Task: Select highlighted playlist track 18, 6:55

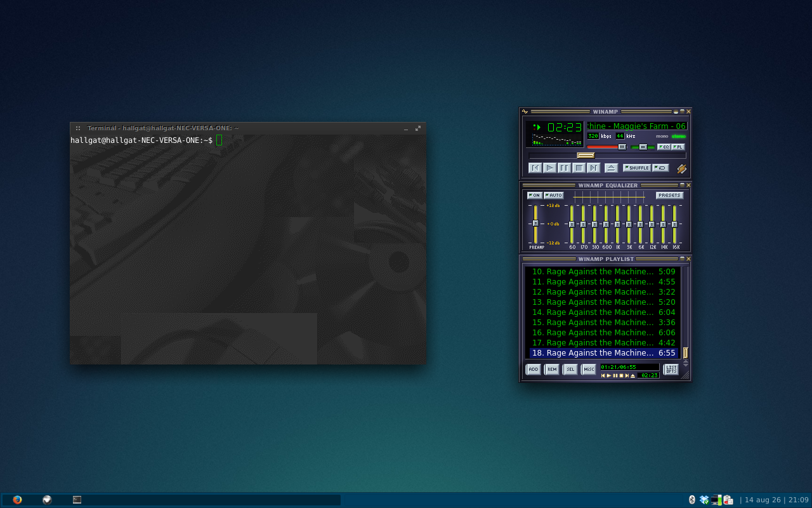Action: click(x=603, y=352)
